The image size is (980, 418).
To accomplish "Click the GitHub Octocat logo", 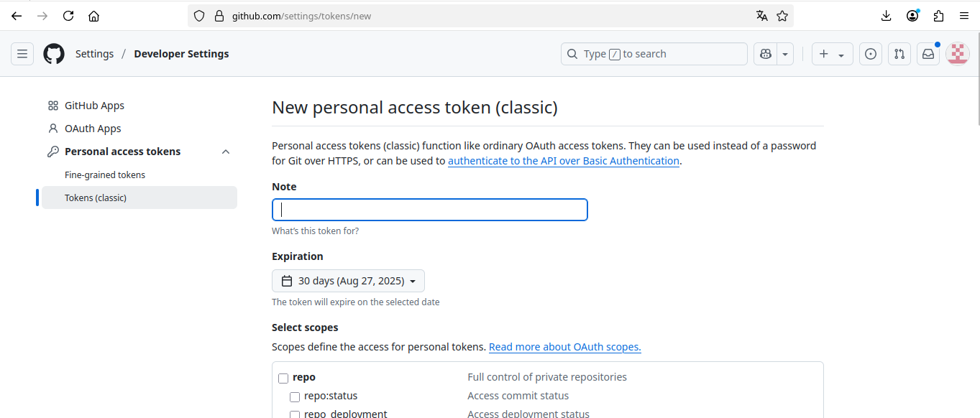I will pos(54,54).
